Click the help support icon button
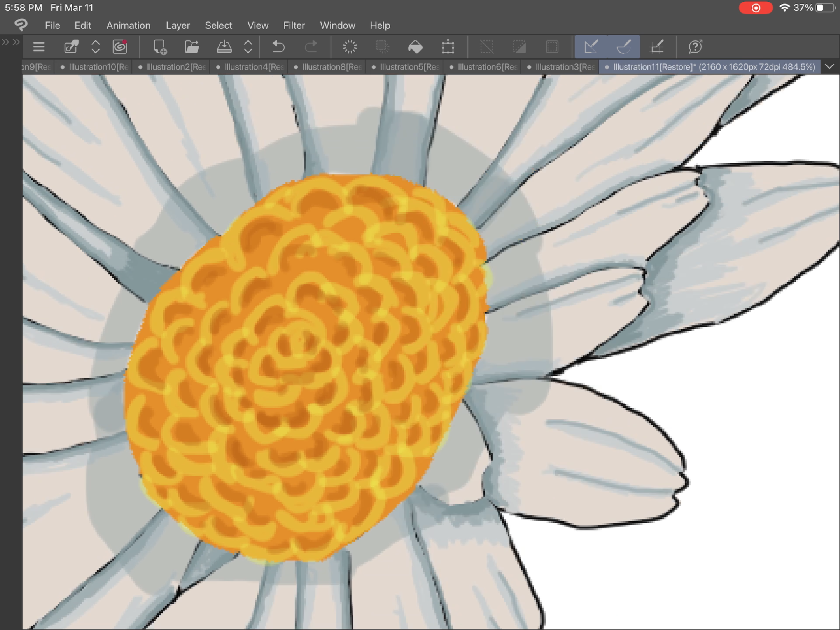The width and height of the screenshot is (840, 630). [695, 47]
